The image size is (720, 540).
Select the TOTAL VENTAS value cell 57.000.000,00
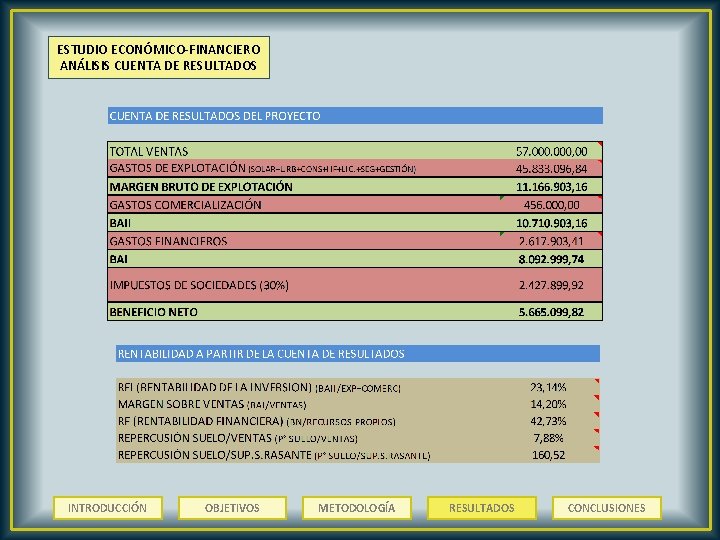[551, 151]
